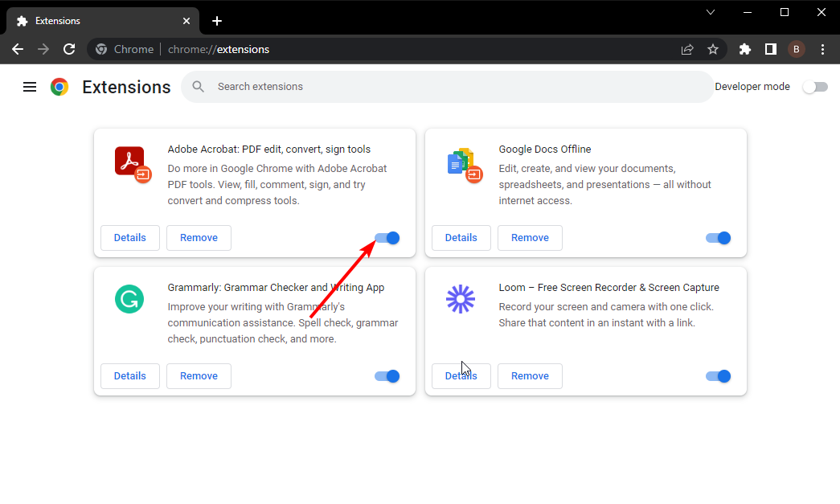
Task: Turn off the Loom extension toggle
Action: point(718,376)
